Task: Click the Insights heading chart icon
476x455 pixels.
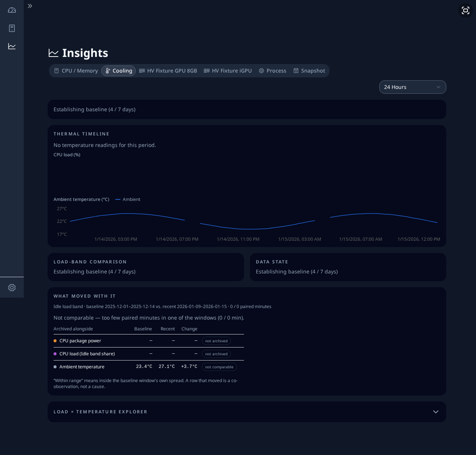Action: click(54, 53)
